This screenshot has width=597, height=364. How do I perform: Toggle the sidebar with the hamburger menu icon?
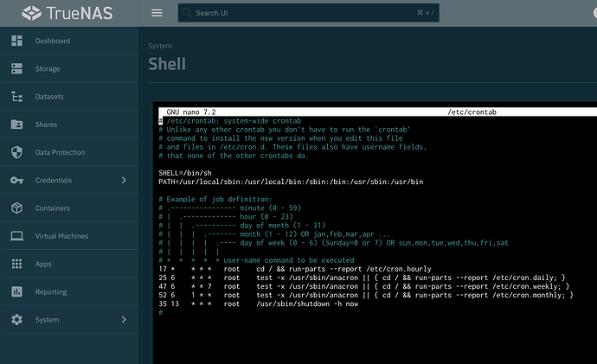[x=157, y=13]
